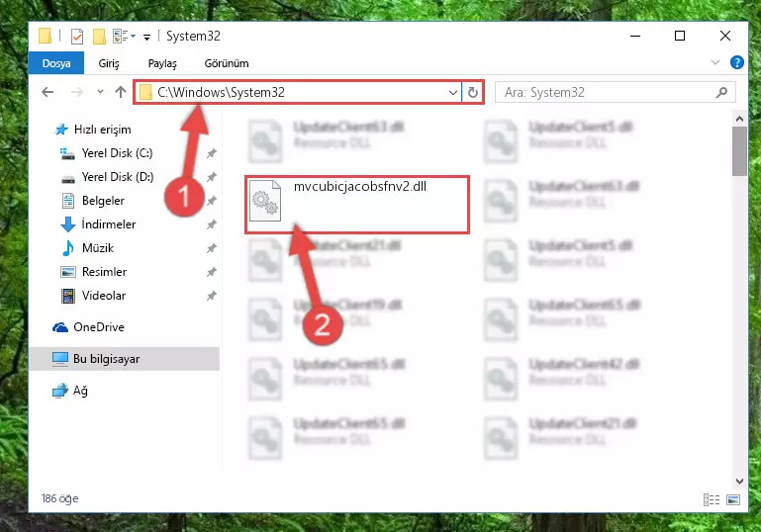Click the 186 öğe item count in status bar

(59, 498)
